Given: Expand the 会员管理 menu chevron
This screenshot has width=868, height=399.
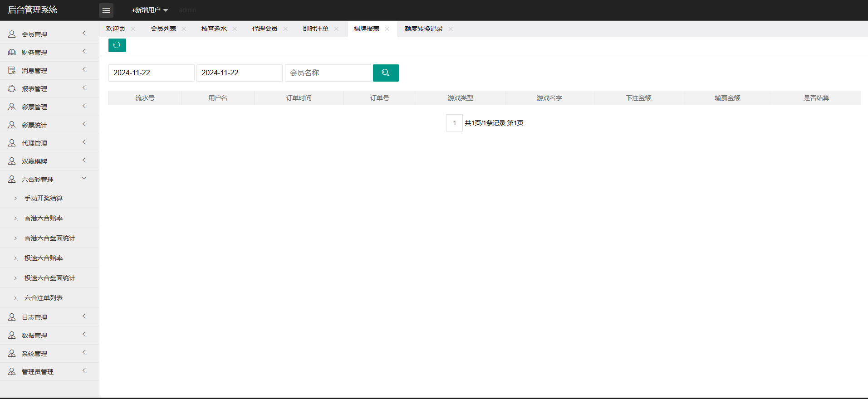Looking at the screenshot, I should [84, 33].
